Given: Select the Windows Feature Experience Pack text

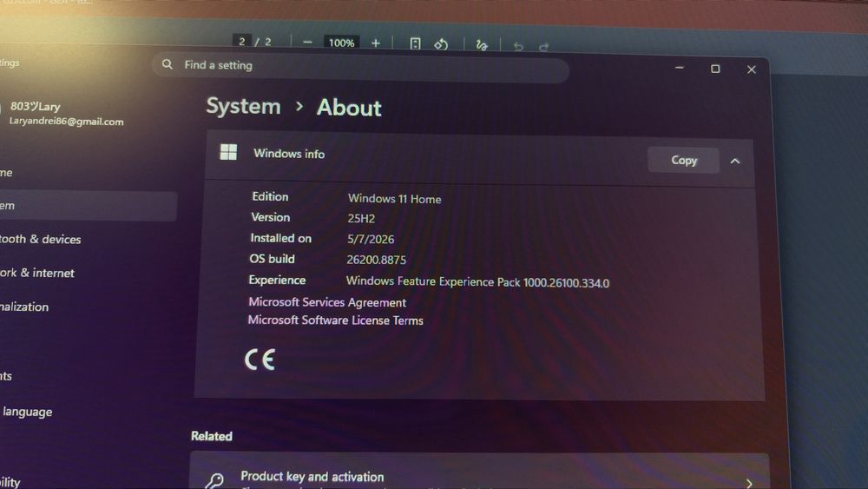Looking at the screenshot, I should 477,282.
